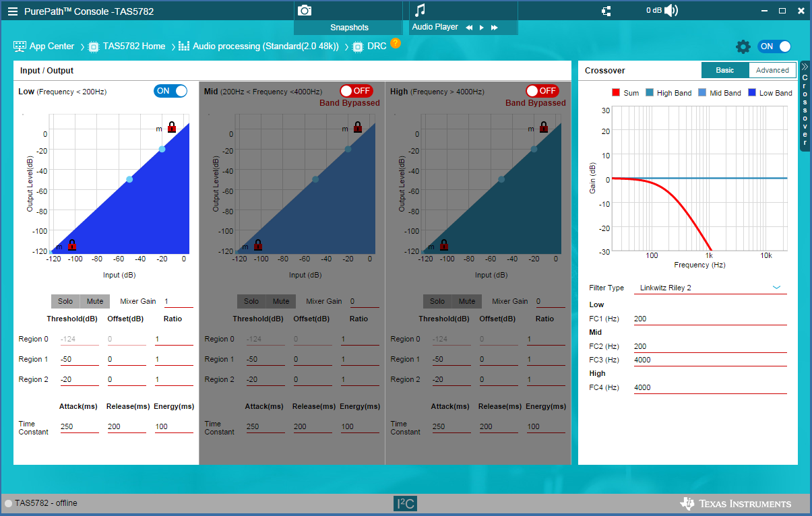Toggle Mute for the High band

point(467,301)
